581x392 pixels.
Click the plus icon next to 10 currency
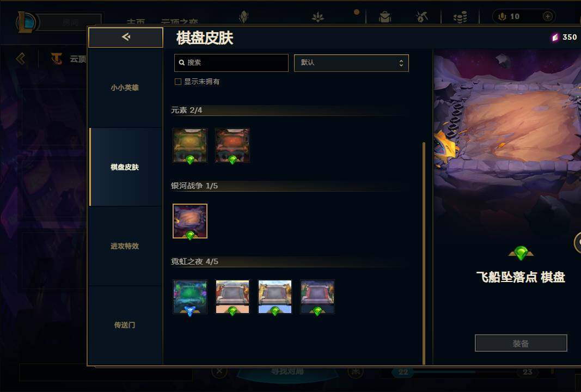tap(547, 16)
